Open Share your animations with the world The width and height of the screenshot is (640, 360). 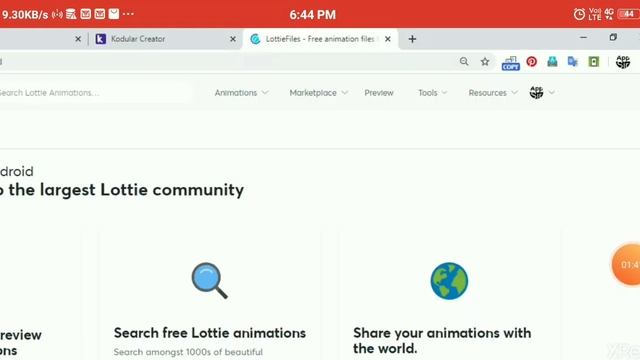(x=442, y=340)
